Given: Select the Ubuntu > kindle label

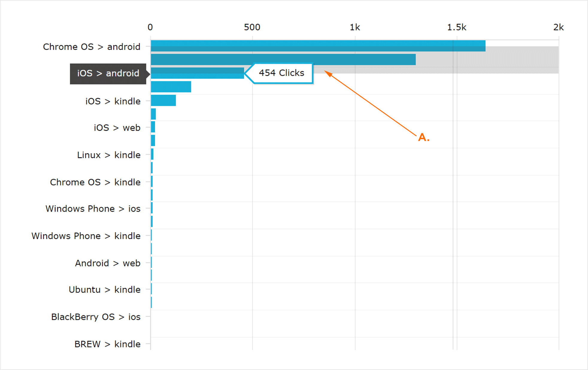Looking at the screenshot, I should click(x=104, y=290).
